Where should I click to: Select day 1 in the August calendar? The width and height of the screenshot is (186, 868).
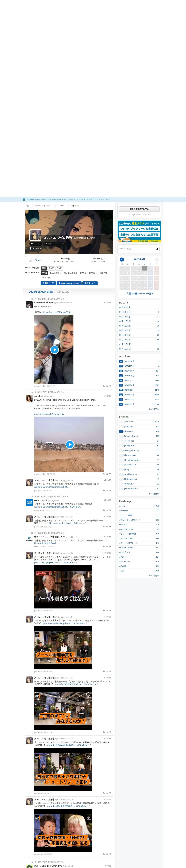click(x=145, y=269)
